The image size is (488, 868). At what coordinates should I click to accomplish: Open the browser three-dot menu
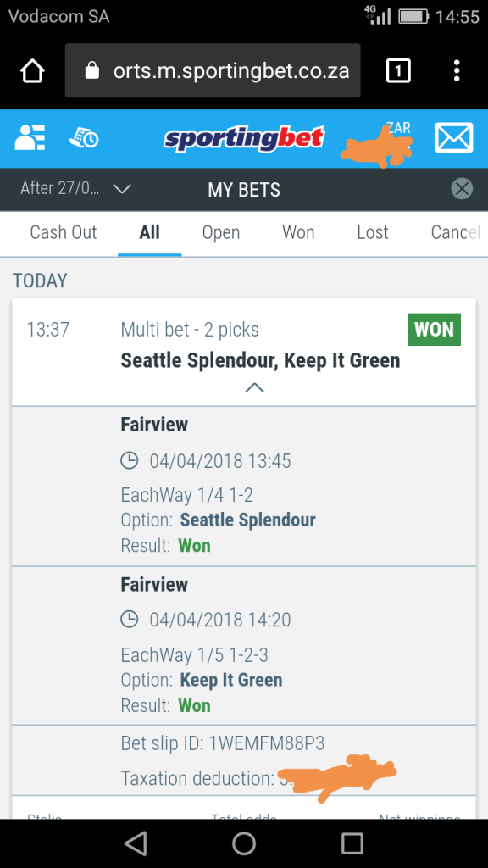pyautogui.click(x=457, y=71)
